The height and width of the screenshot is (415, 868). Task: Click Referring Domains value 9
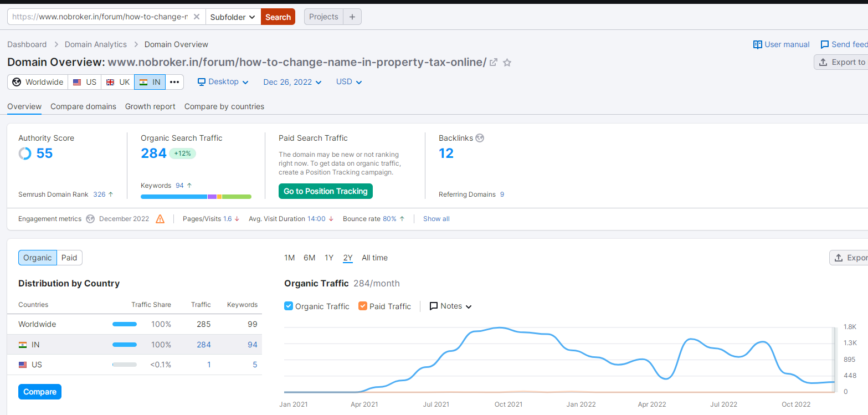(502, 194)
